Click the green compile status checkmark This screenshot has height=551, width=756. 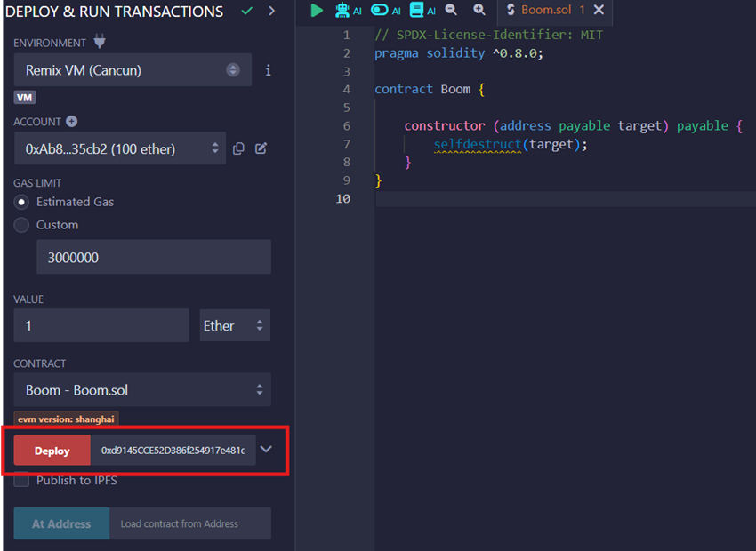[247, 11]
